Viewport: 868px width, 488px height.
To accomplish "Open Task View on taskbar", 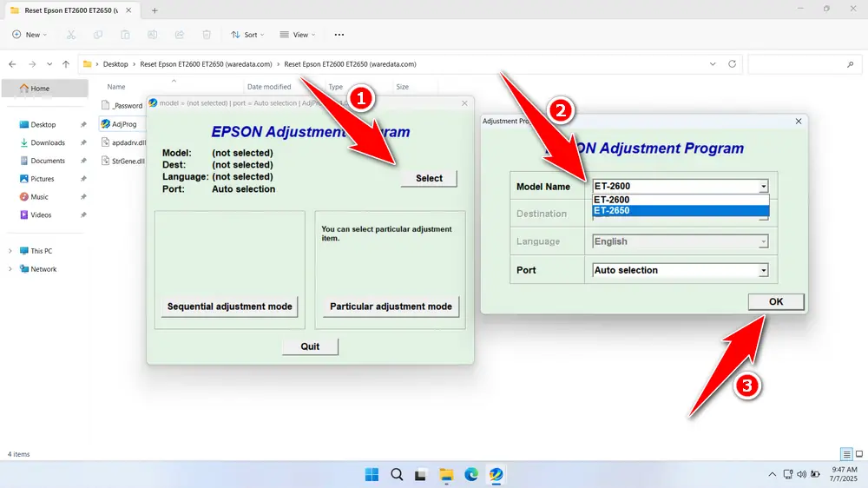I will coord(421,475).
